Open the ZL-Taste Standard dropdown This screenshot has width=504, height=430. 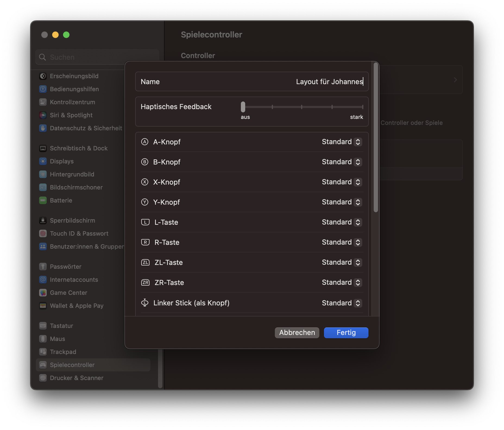(342, 262)
